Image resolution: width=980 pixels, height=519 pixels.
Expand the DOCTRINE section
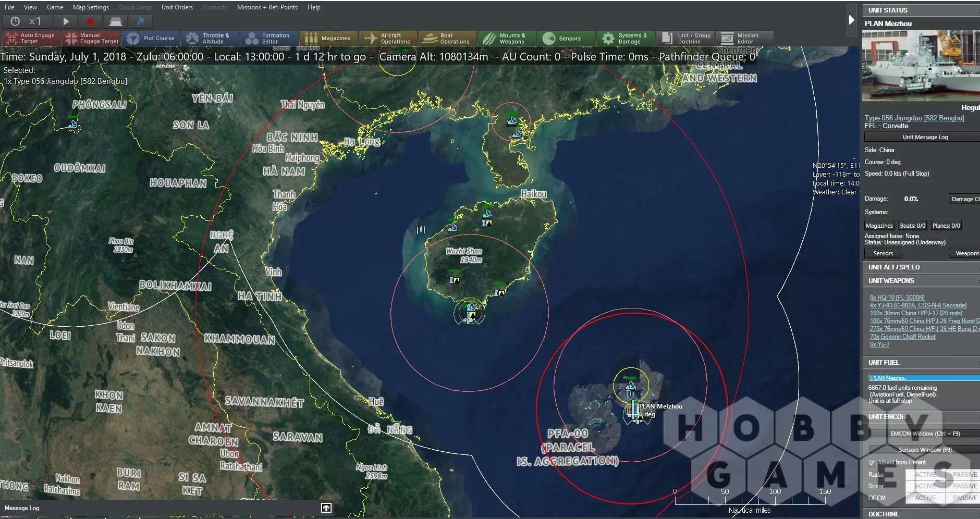(921, 514)
